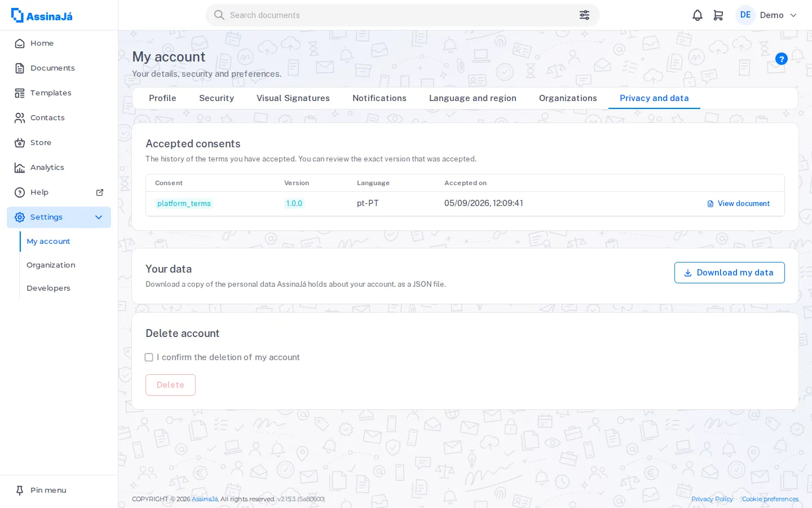Open the shopping cart
This screenshot has height=508, width=812.
coord(718,15)
